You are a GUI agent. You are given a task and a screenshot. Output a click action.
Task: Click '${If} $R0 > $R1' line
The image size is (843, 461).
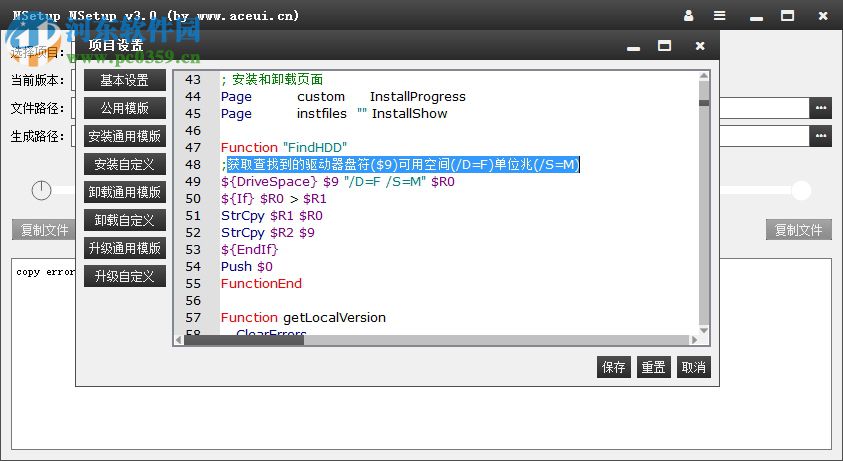(x=274, y=199)
